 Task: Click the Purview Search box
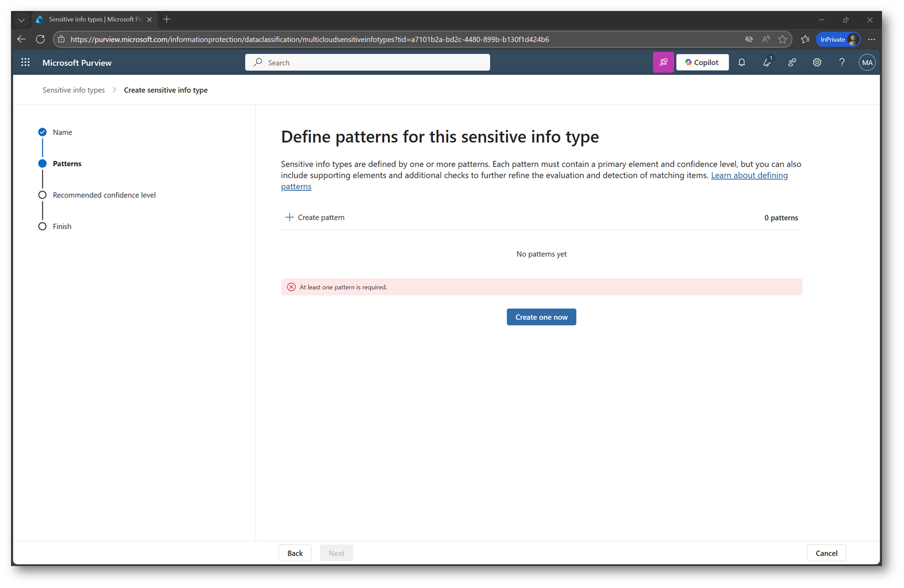367,62
